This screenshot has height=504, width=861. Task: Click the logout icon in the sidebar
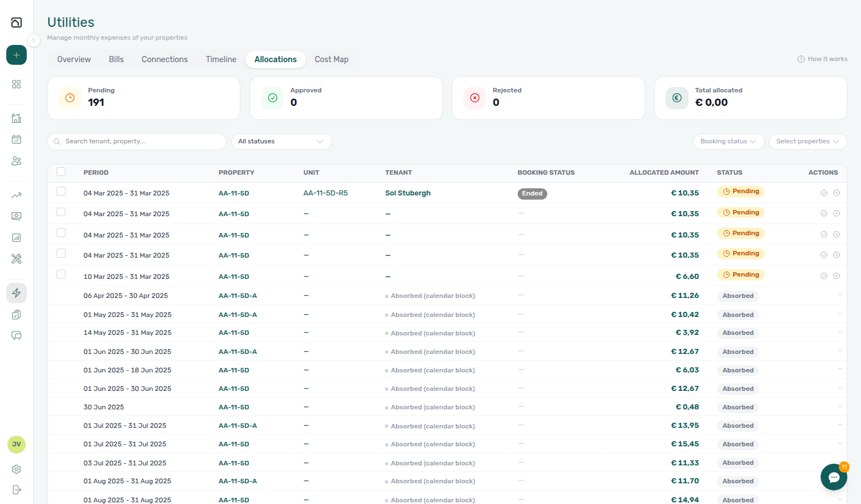16,490
